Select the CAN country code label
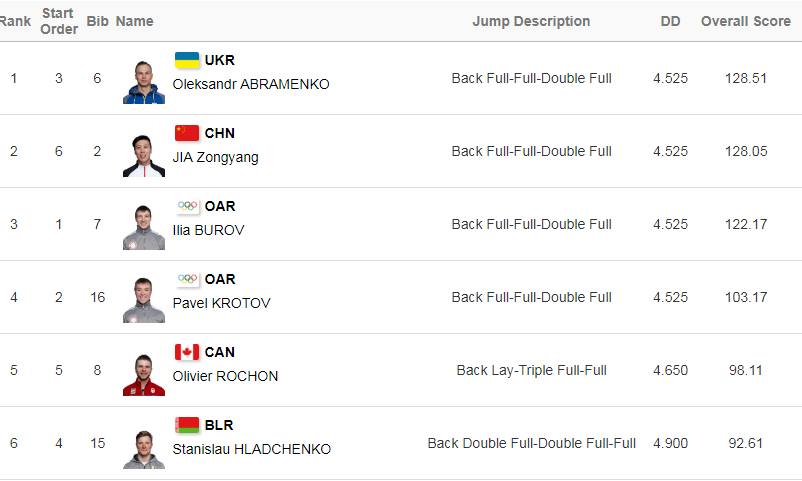Image resolution: width=802 pixels, height=481 pixels. pyautogui.click(x=219, y=353)
